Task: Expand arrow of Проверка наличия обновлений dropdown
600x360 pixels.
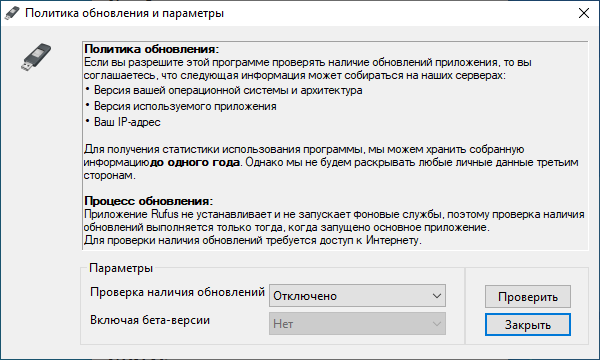Action: 437,296
